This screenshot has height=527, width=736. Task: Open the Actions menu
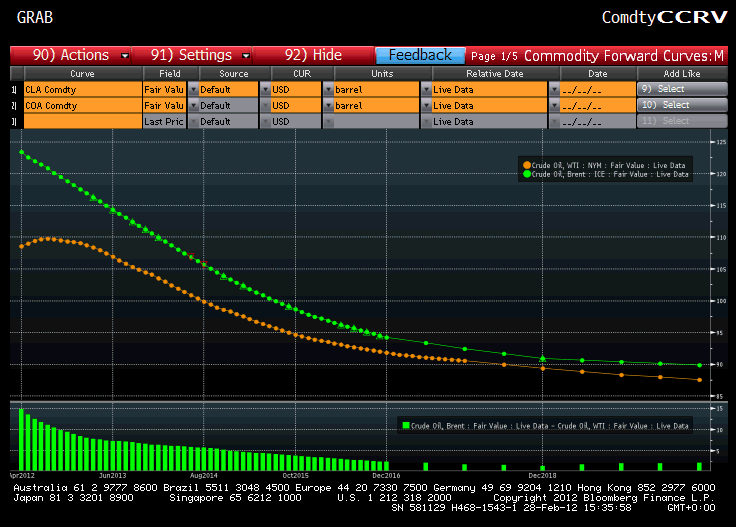[x=69, y=55]
